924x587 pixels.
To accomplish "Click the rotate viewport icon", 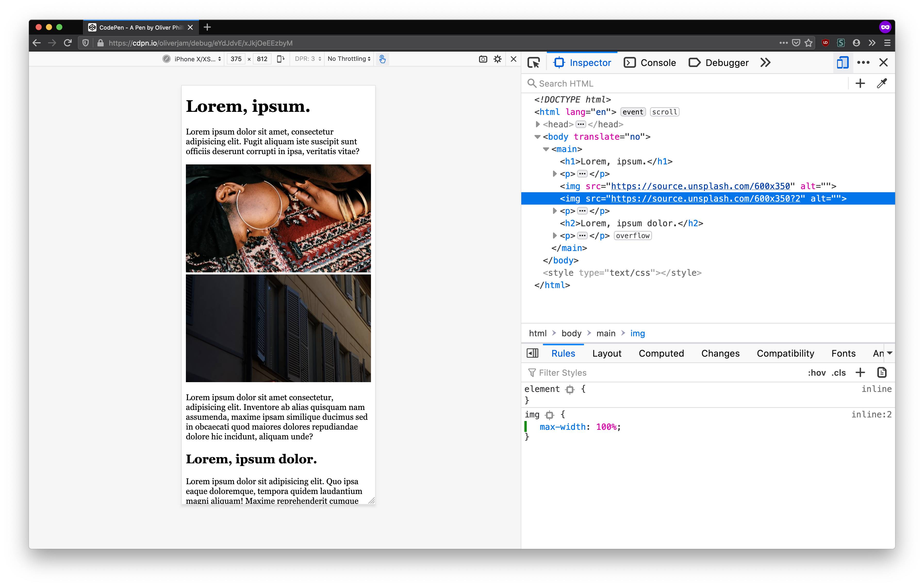I will click(280, 59).
